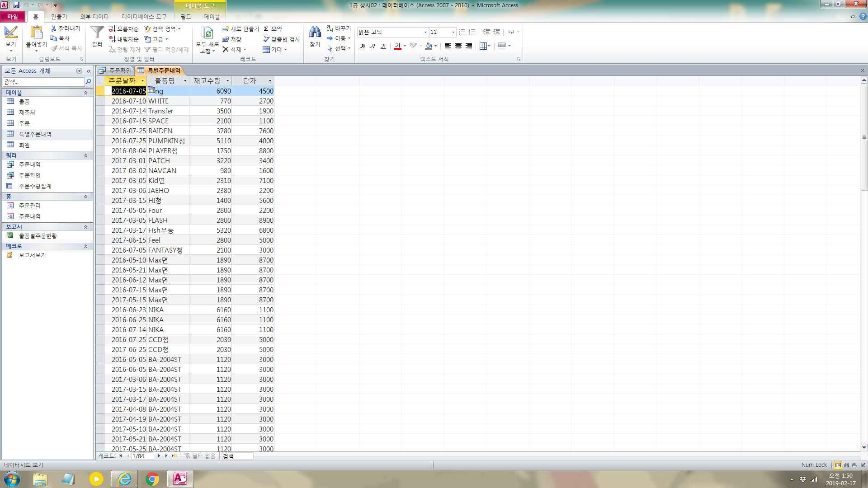Open the 주문날짜 column filter dropdown
This screenshot has width=868, height=488.
click(x=142, y=81)
